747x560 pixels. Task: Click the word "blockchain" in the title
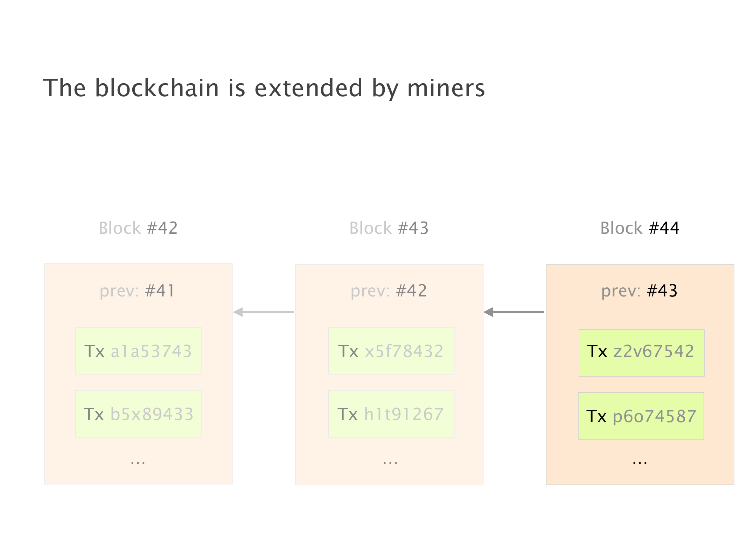[x=157, y=88]
